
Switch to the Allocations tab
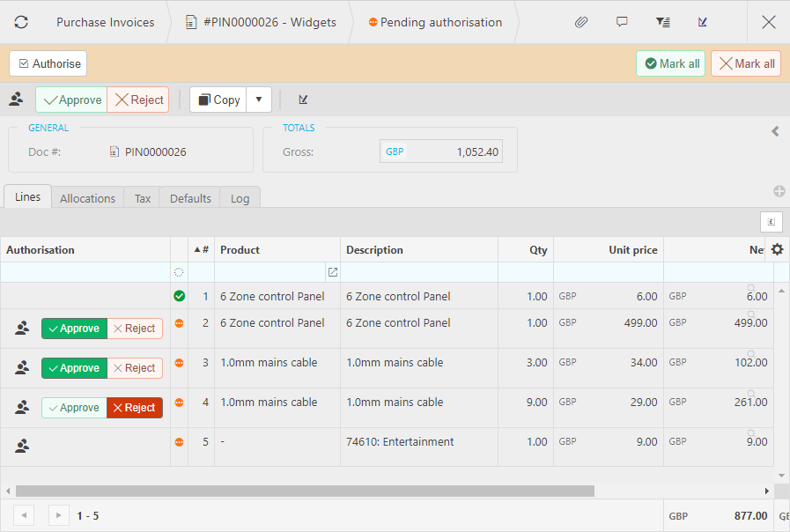[x=88, y=198]
